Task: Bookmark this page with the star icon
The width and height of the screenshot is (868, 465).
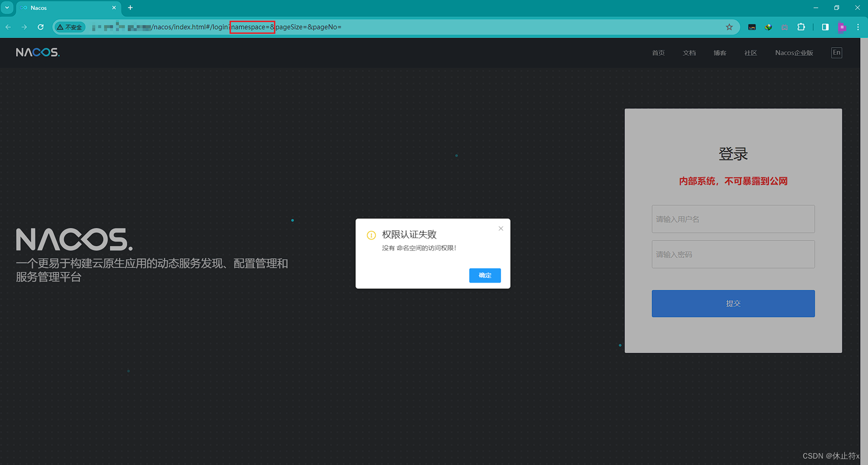Action: pyautogui.click(x=729, y=27)
